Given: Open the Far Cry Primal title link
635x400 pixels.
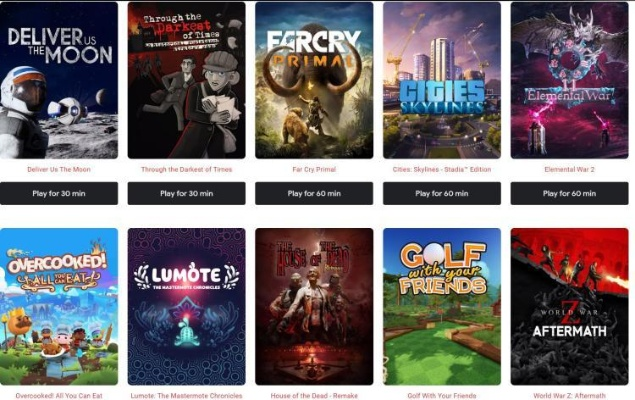Looking at the screenshot, I should (314, 169).
